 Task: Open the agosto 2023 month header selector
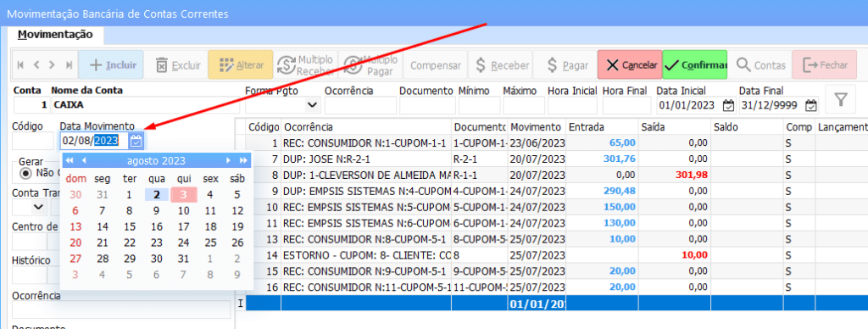(x=156, y=161)
